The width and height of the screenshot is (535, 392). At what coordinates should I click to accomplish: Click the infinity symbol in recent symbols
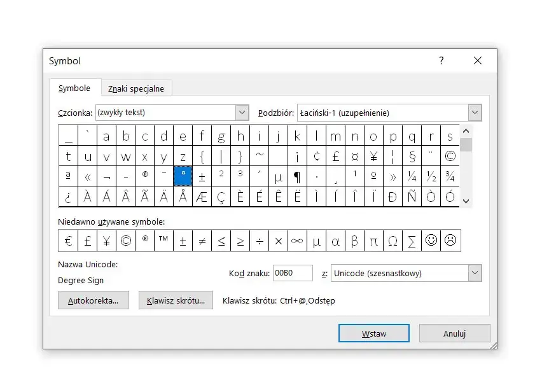click(x=297, y=241)
